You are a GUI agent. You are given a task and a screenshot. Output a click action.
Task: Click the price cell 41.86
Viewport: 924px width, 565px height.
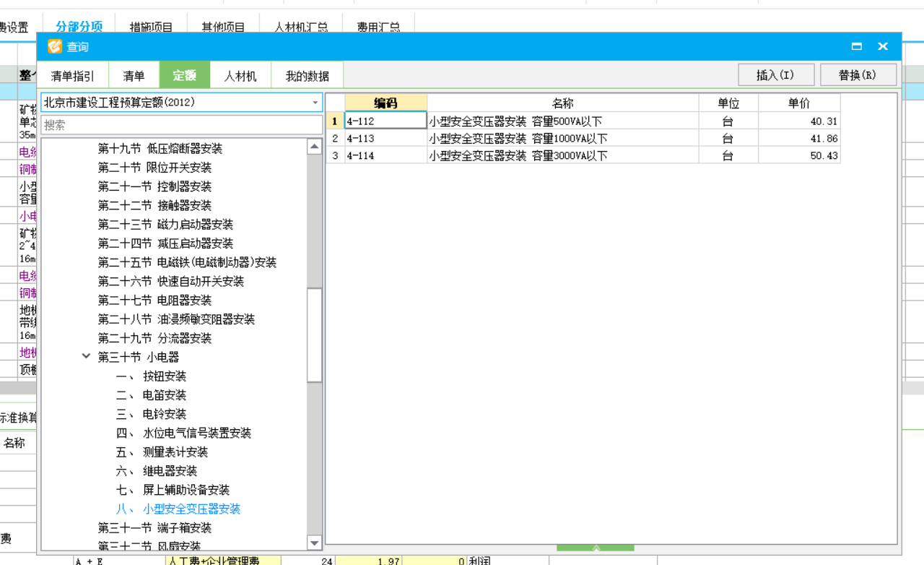click(x=799, y=138)
